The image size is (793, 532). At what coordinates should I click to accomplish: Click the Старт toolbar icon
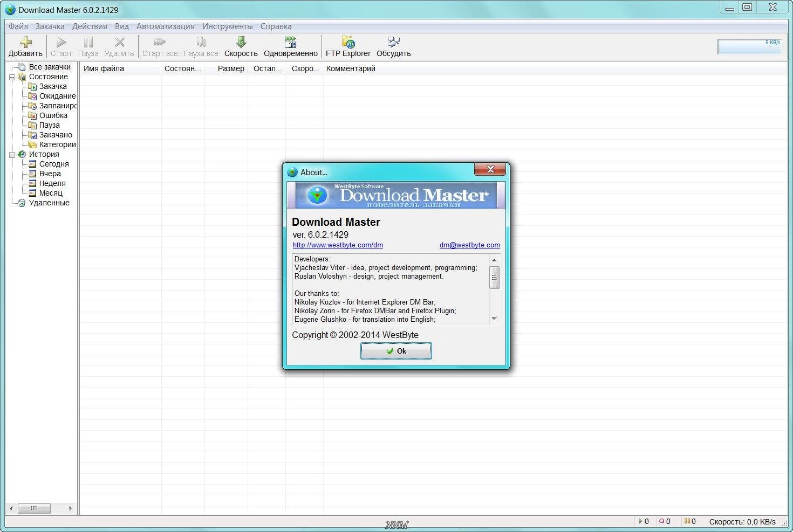(x=61, y=42)
